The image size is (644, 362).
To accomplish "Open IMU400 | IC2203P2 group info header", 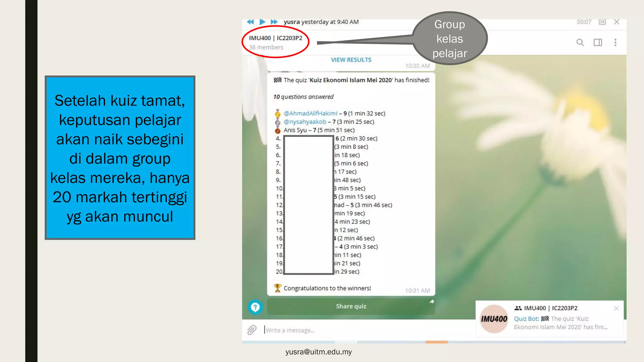I will pyautogui.click(x=275, y=38).
